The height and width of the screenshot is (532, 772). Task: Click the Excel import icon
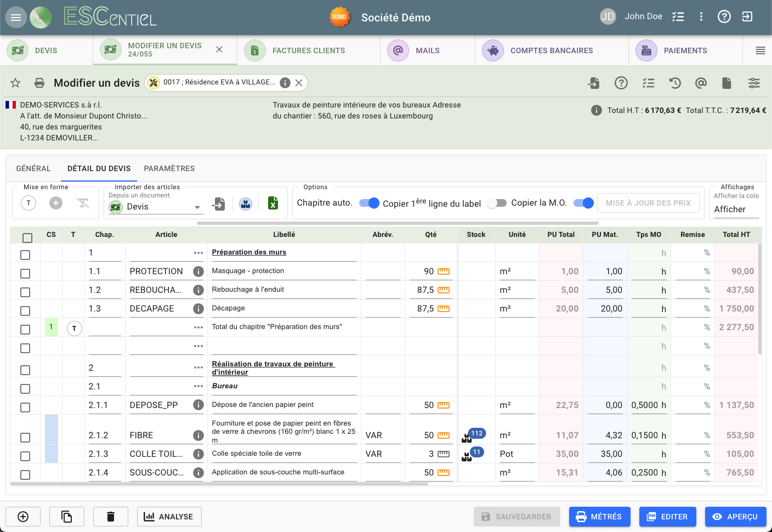[x=273, y=203]
